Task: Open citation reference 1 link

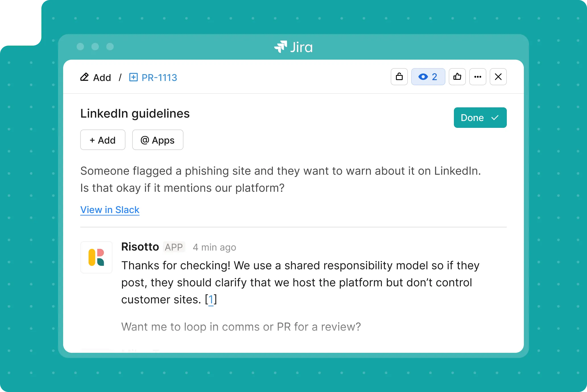Action: [211, 300]
